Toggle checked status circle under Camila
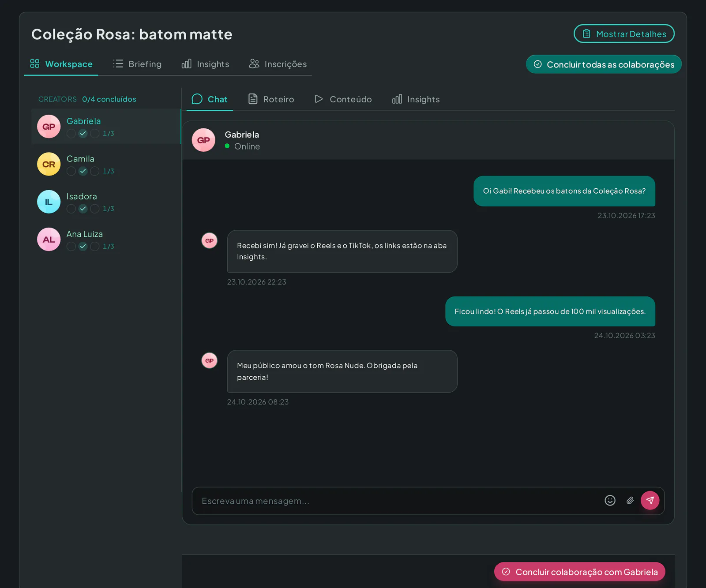Screen dimensions: 706x588 click(x=83, y=171)
